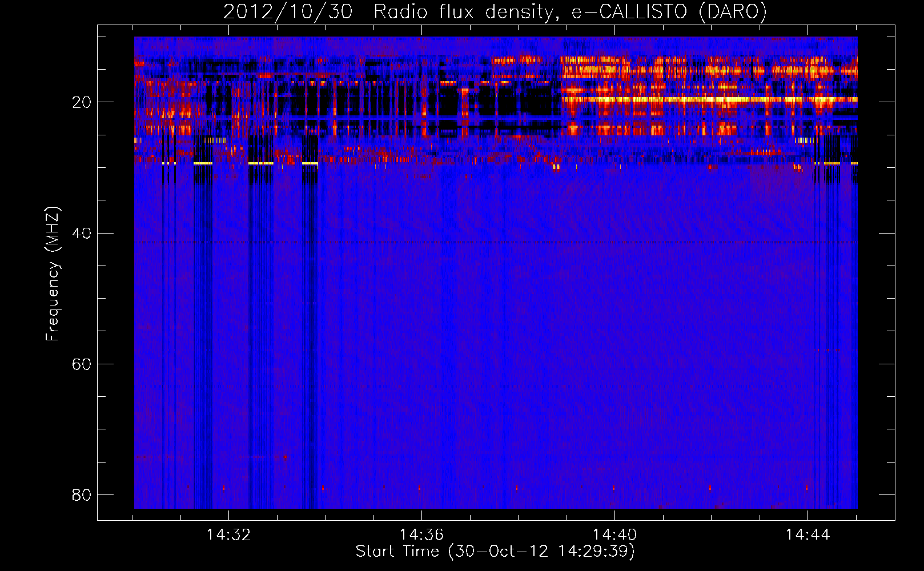Image resolution: width=924 pixels, height=571 pixels.
Task: Click the "14:36" time tick label
Action: 421,535
